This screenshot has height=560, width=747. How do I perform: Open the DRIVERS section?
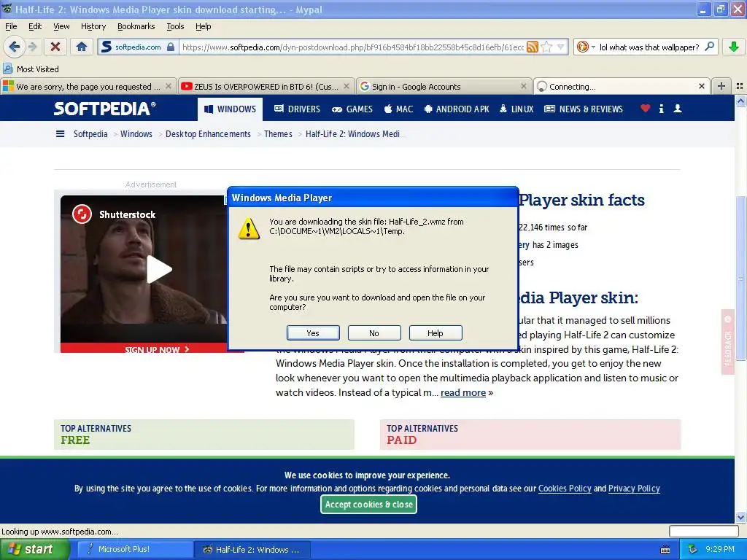(x=297, y=109)
